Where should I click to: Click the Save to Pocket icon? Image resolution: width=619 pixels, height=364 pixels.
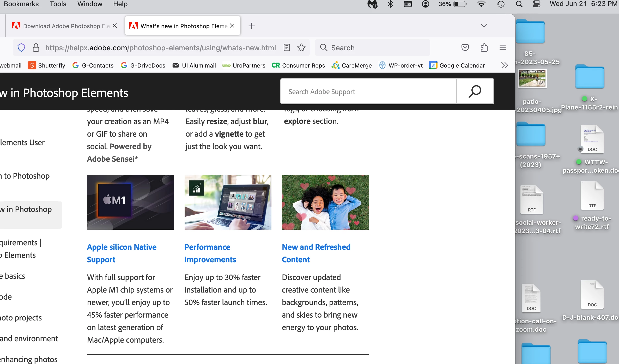coord(465,47)
